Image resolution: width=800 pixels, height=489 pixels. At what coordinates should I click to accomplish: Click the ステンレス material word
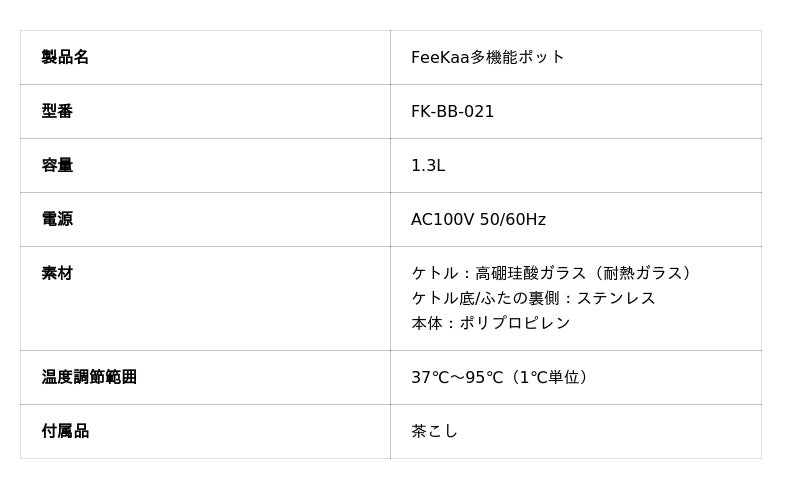[616, 298]
